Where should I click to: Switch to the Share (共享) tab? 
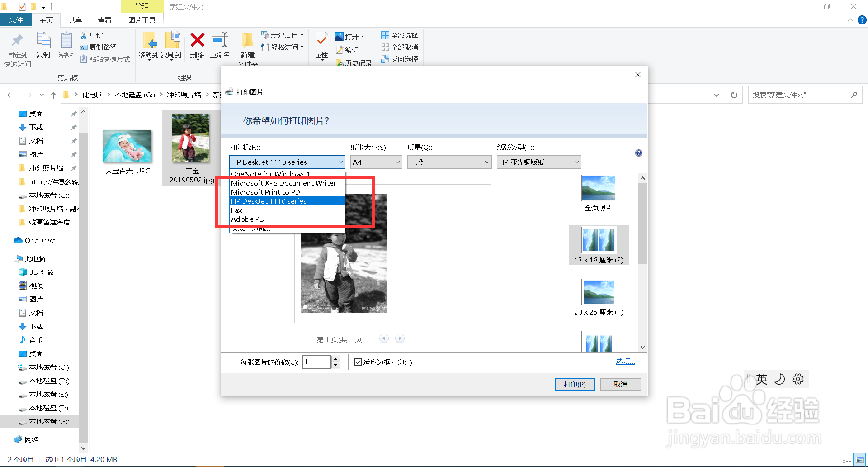tap(75, 20)
